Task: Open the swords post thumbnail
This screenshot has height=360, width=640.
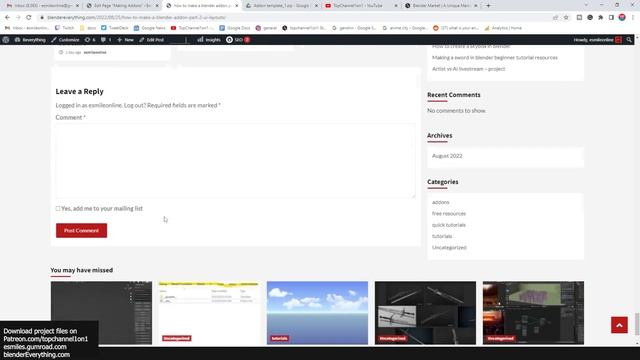Action: pyautogui.click(x=425, y=313)
